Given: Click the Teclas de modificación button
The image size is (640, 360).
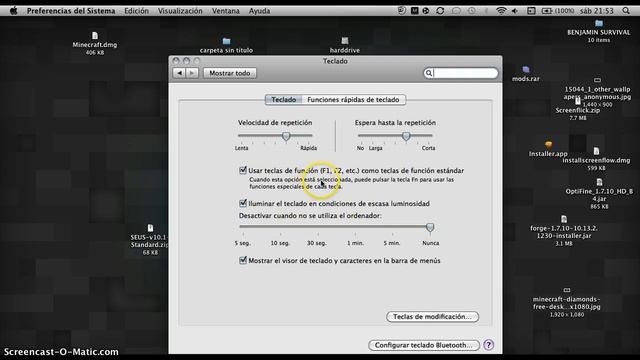Looking at the screenshot, I should point(433,317).
